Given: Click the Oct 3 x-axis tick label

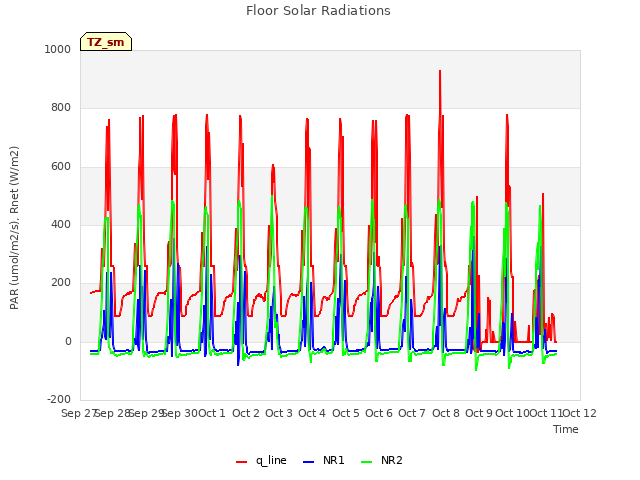Looking at the screenshot, I should 279,413.
